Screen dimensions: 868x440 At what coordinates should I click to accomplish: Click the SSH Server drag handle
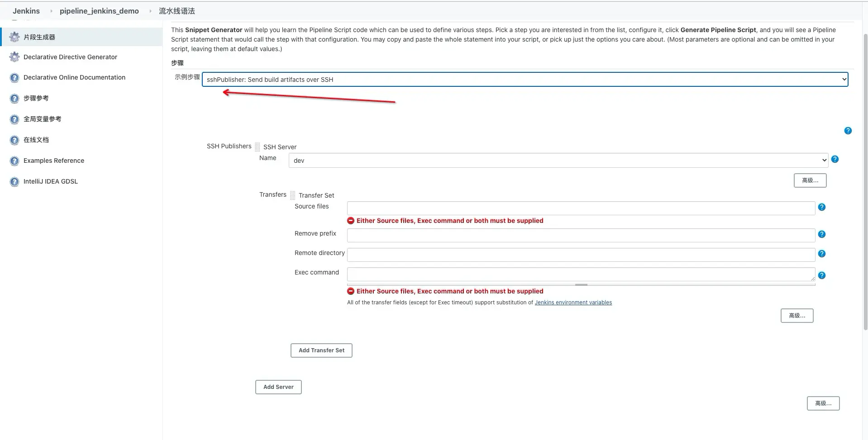257,147
